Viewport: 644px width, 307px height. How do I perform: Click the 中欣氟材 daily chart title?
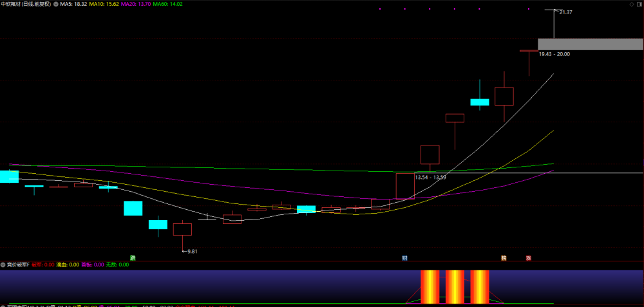pyautogui.click(x=26, y=4)
